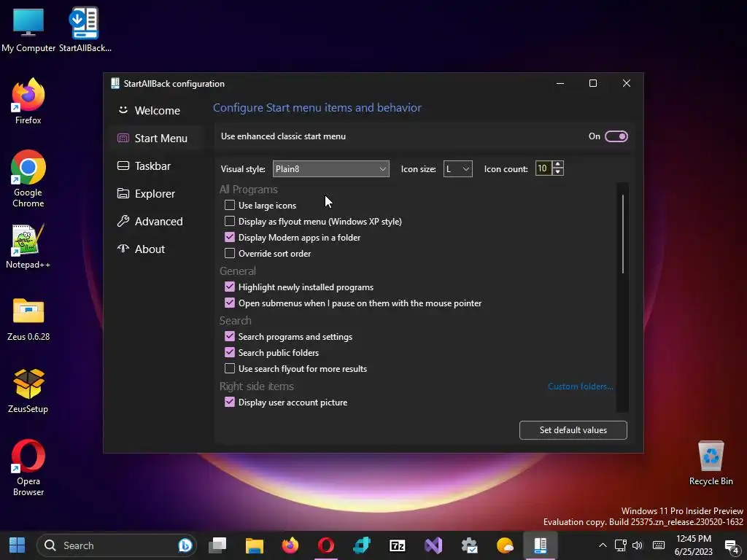Open the Advanced section
Image resolution: width=747 pixels, height=560 pixels.
[x=156, y=222]
